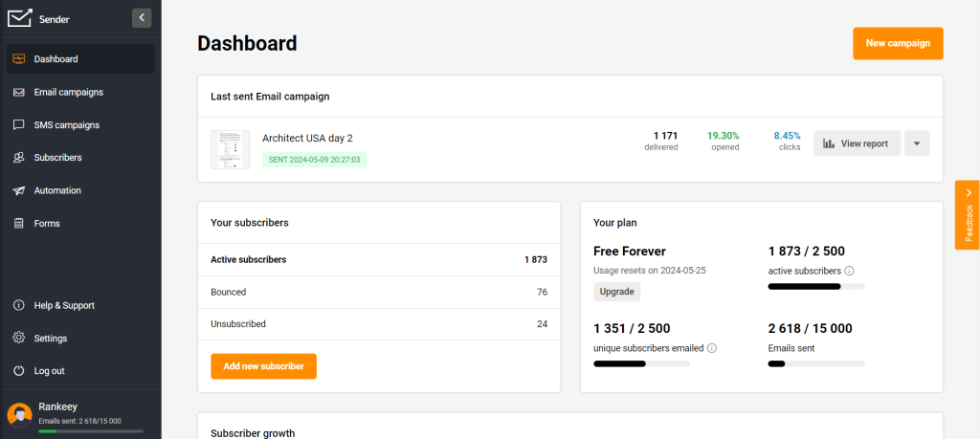Click the New campaign button
Viewport: 980px width, 439px height.
897,43
